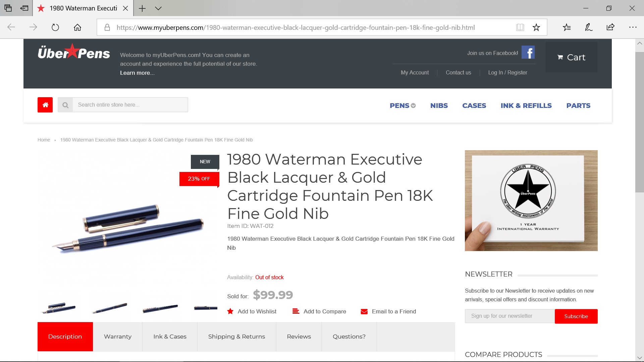Click Email to a Friend link
Image resolution: width=644 pixels, height=362 pixels.
388,311
